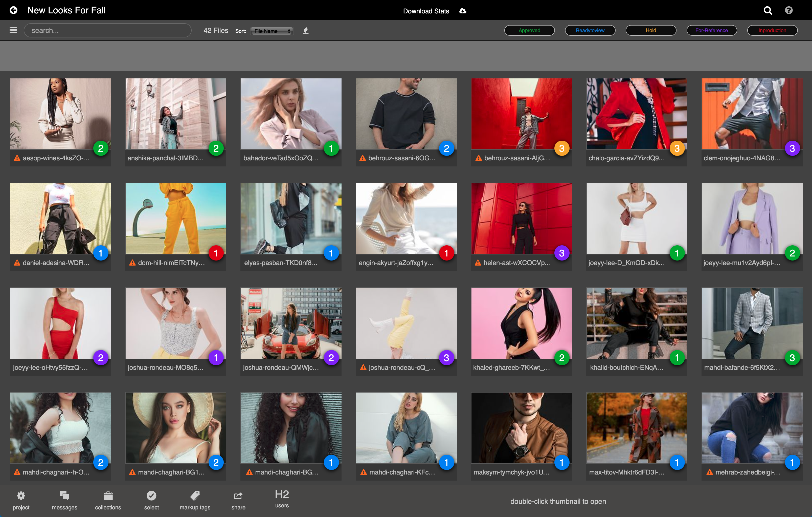Select the joshua-rondeau-MO8q5 thumbnail
The width and height of the screenshot is (812, 517).
pos(176,323)
